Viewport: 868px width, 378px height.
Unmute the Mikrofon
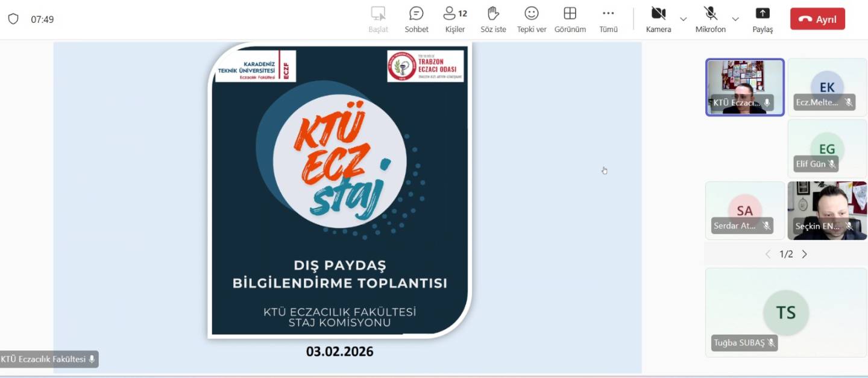710,19
